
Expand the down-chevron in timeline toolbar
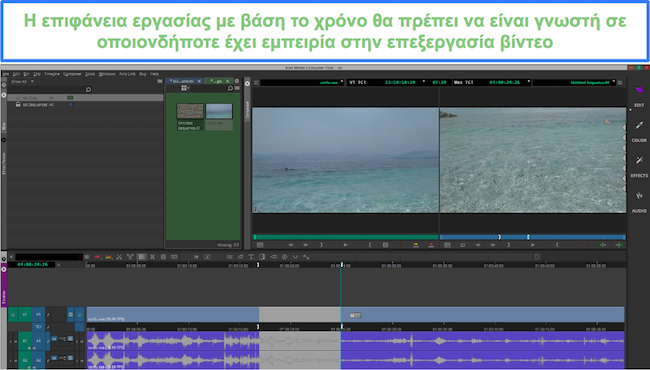click(295, 257)
